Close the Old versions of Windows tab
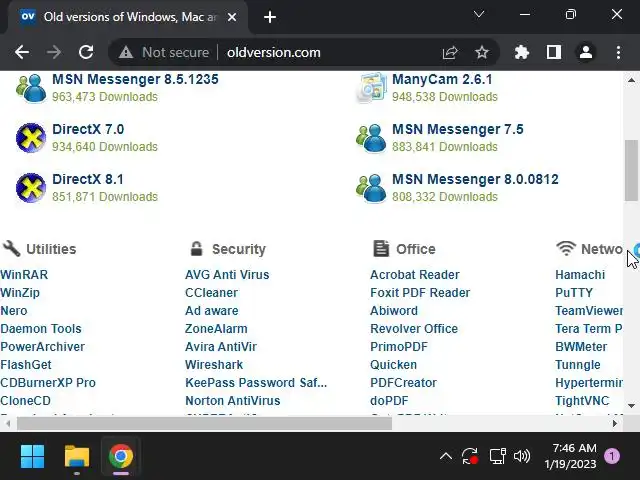The image size is (640, 480). (x=232, y=17)
